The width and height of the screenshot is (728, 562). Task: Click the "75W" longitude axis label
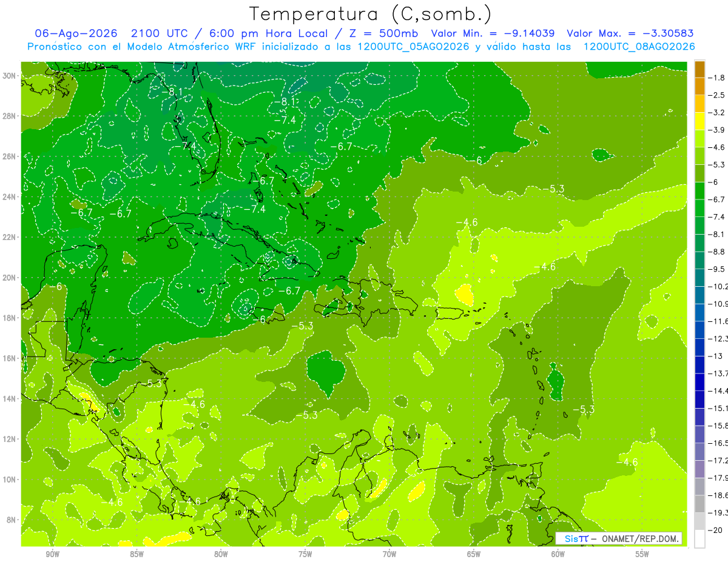tap(305, 555)
